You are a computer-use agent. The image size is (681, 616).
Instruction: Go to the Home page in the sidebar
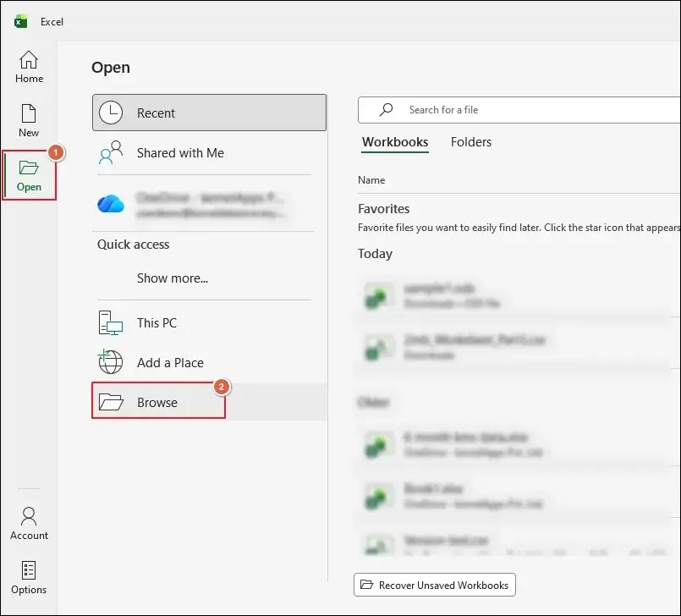29,67
